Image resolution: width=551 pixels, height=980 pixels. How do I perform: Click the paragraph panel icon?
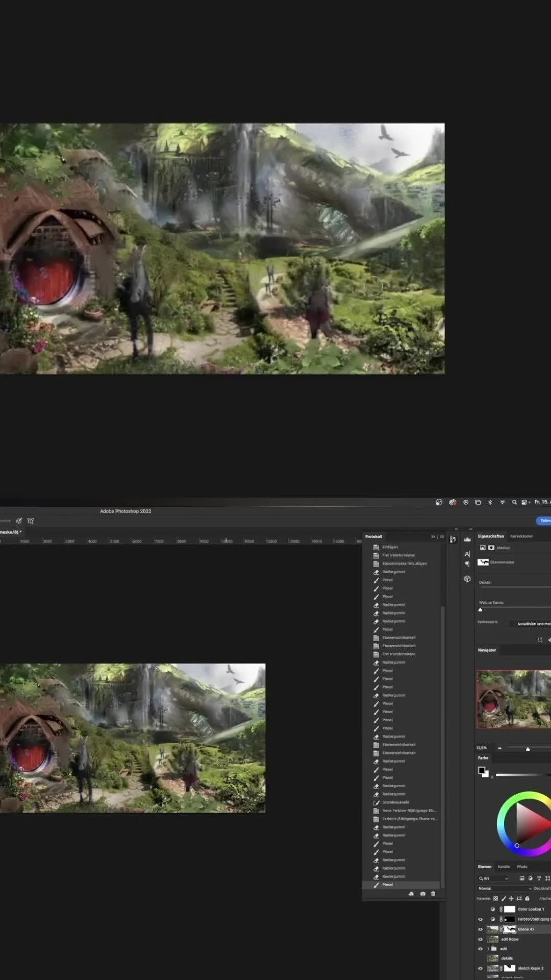point(467,565)
